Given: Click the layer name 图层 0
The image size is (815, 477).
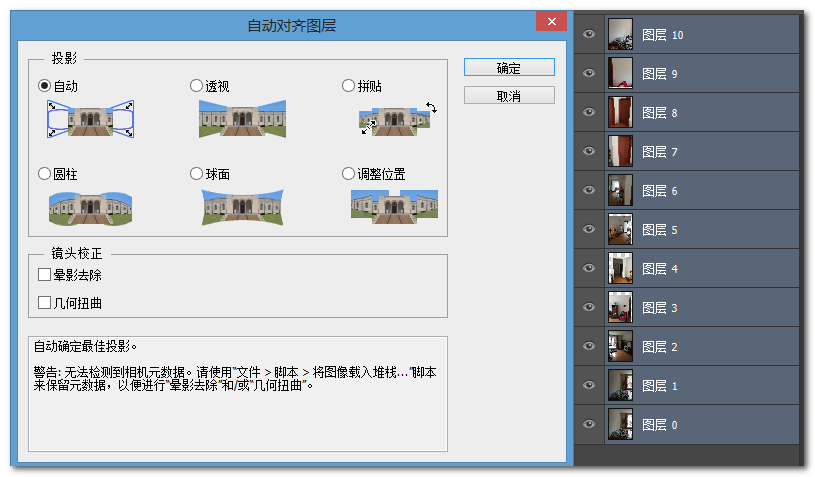Looking at the screenshot, I should pos(660,425).
